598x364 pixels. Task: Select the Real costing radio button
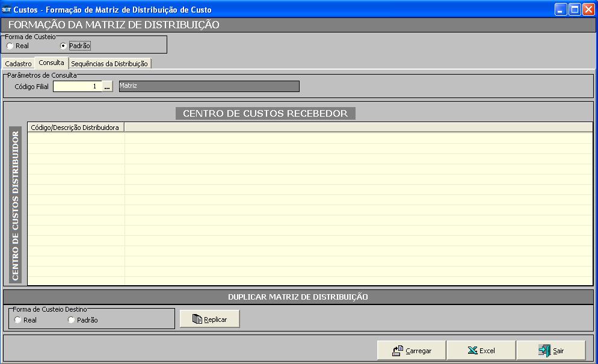(10, 46)
